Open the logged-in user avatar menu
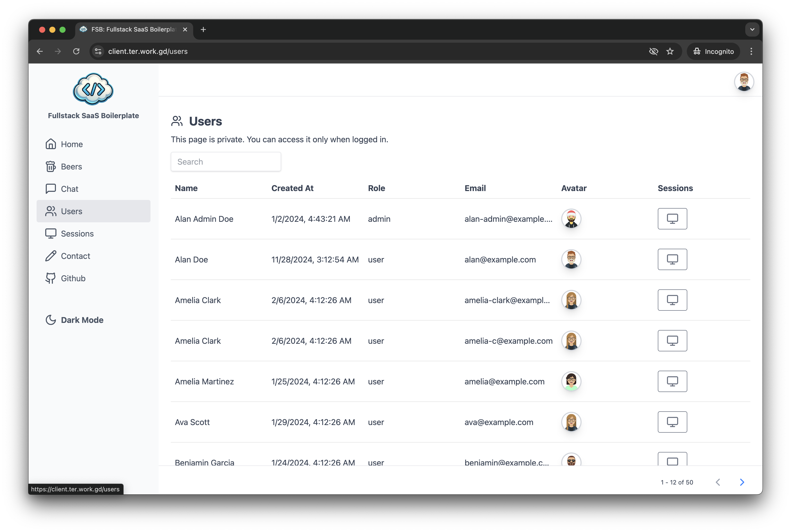This screenshot has height=532, width=791. 743,82
